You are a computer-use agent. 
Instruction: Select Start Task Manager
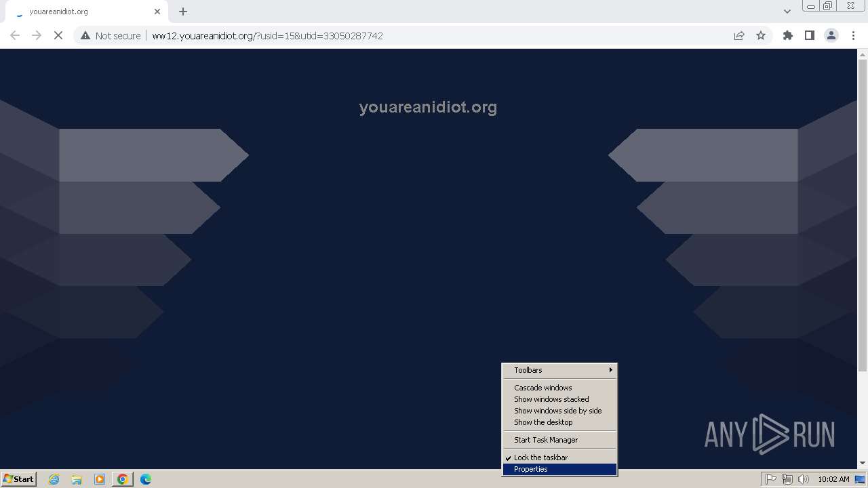(559, 440)
